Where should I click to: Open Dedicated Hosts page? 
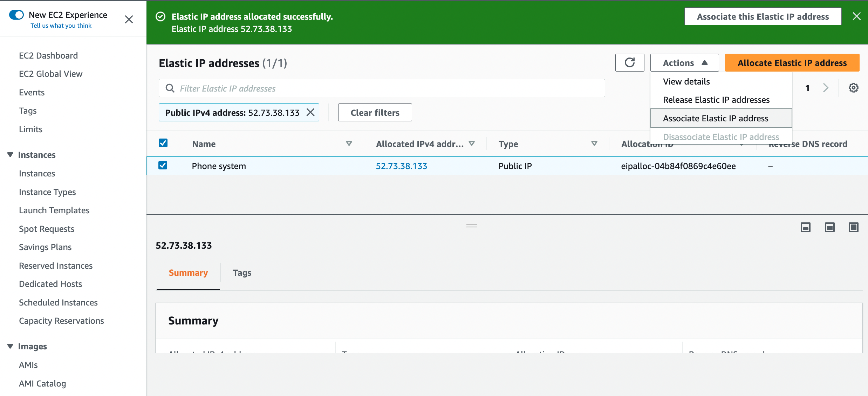tap(50, 284)
